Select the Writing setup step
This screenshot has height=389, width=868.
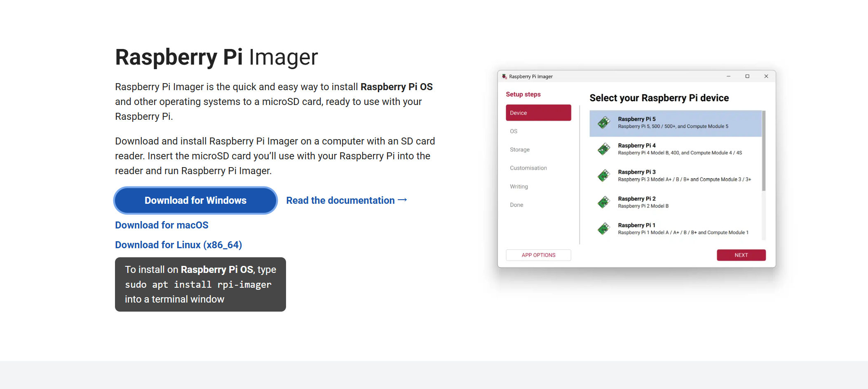519,186
